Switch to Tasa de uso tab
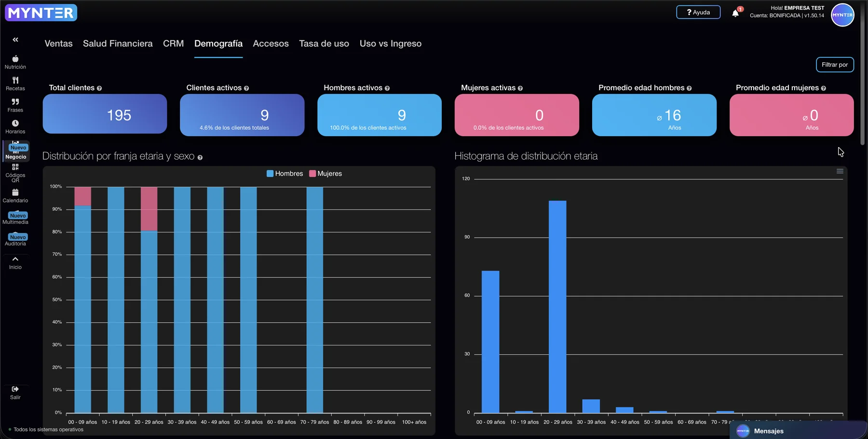 tap(324, 43)
